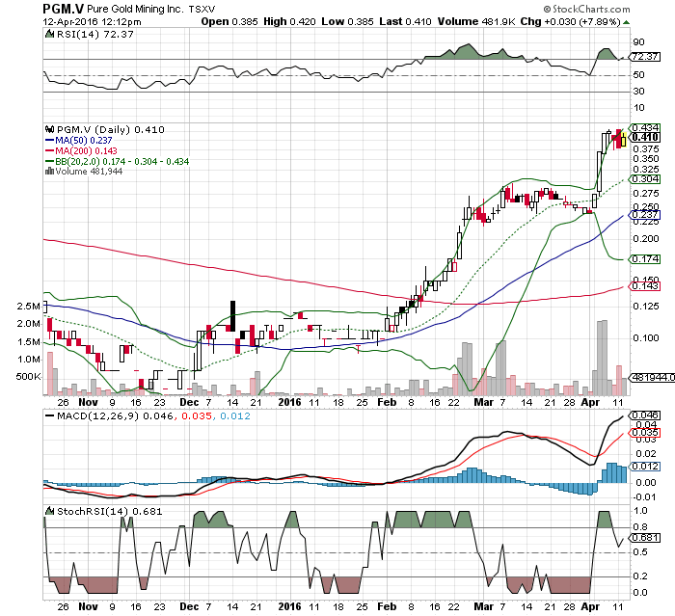Click the blue 0.012 histogram tag on the MACD axis
The image size is (675, 616).
[x=645, y=467]
